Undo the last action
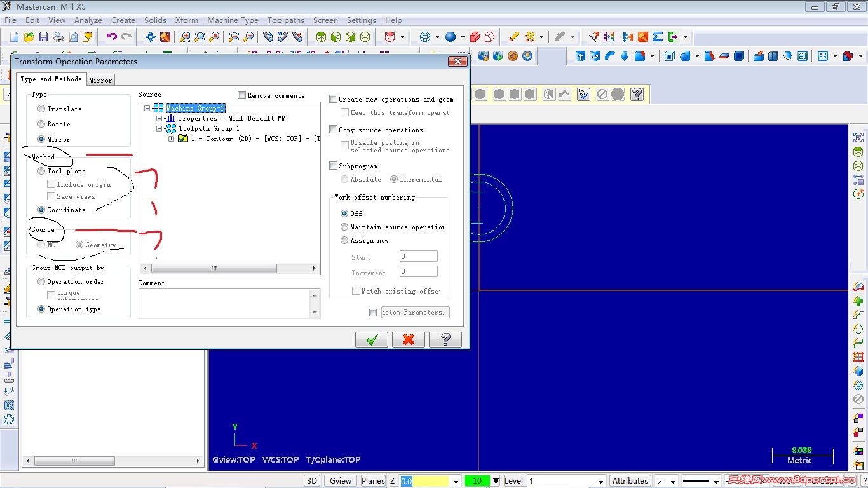This screenshot has width=868, height=488. coord(112,37)
